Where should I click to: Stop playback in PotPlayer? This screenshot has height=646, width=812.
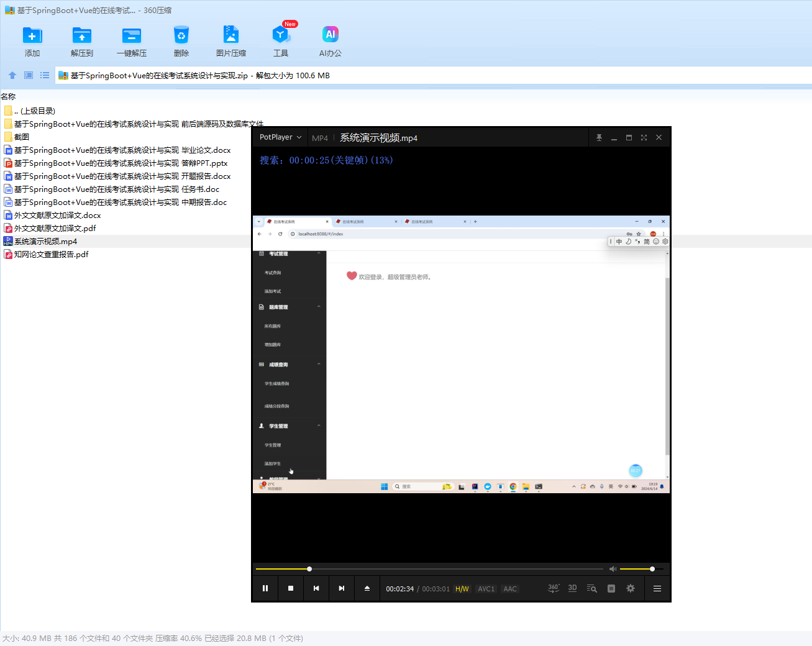click(291, 588)
